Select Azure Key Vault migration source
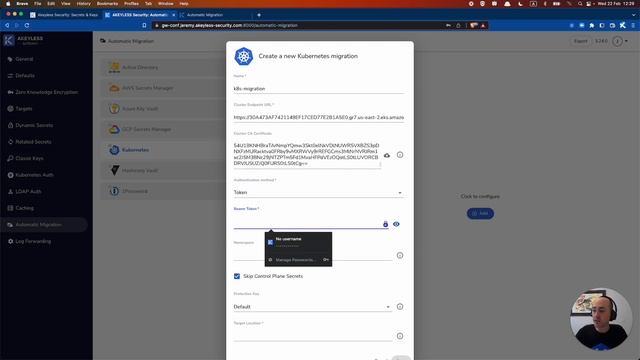Screen dimensions: 640x360 pyautogui.click(x=163, y=109)
